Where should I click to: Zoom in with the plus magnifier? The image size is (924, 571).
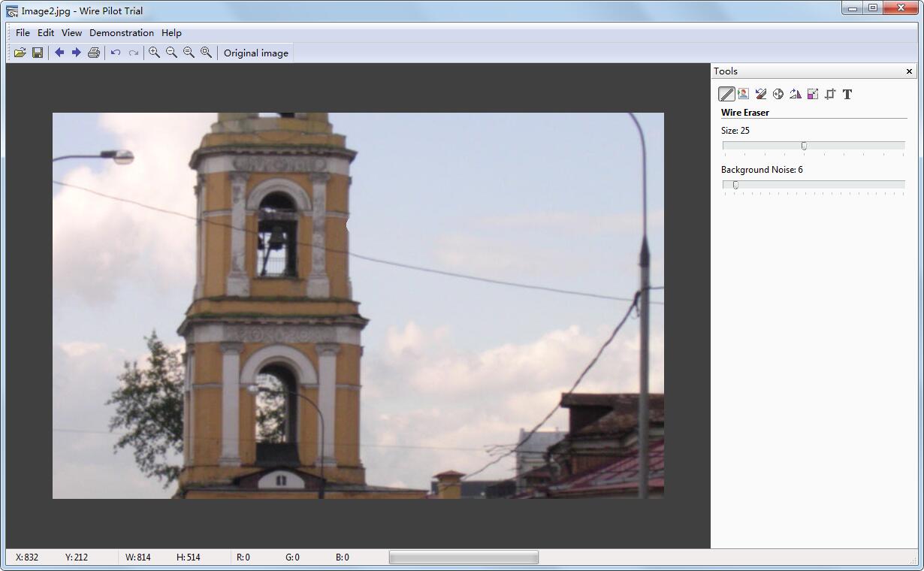point(154,53)
